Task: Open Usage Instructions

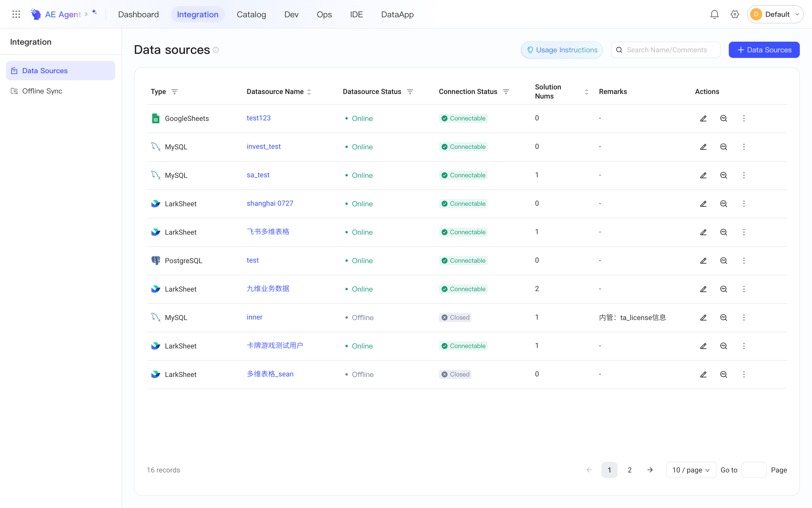Action: point(562,50)
